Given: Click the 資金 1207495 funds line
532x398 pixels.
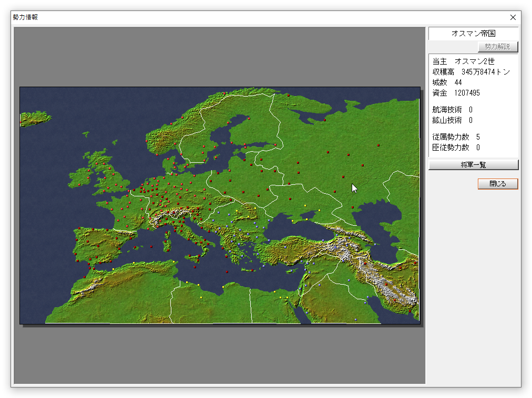Looking at the screenshot, I should [x=456, y=93].
